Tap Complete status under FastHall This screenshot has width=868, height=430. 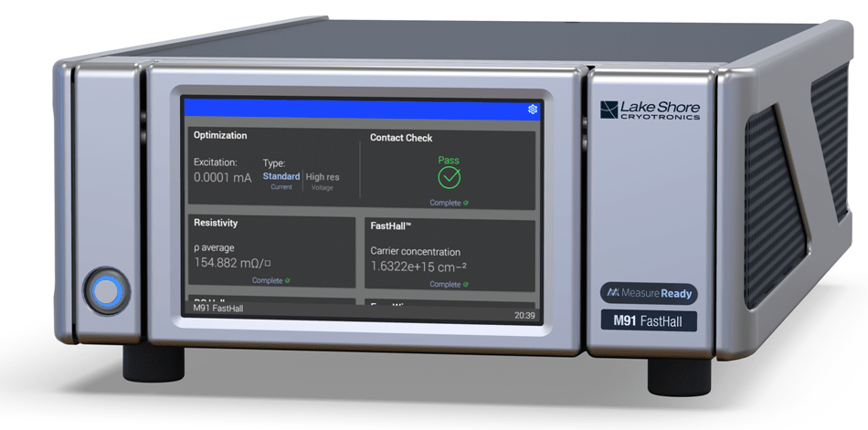tap(449, 285)
